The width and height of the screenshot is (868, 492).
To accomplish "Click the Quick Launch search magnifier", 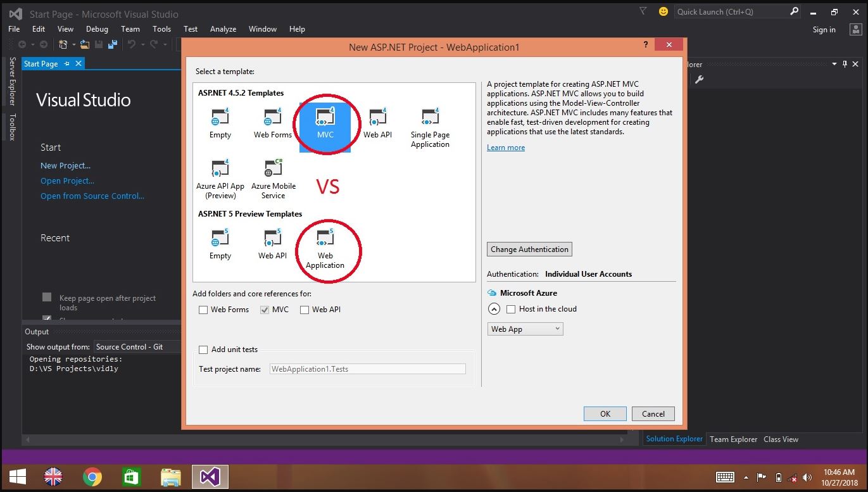I will [795, 11].
